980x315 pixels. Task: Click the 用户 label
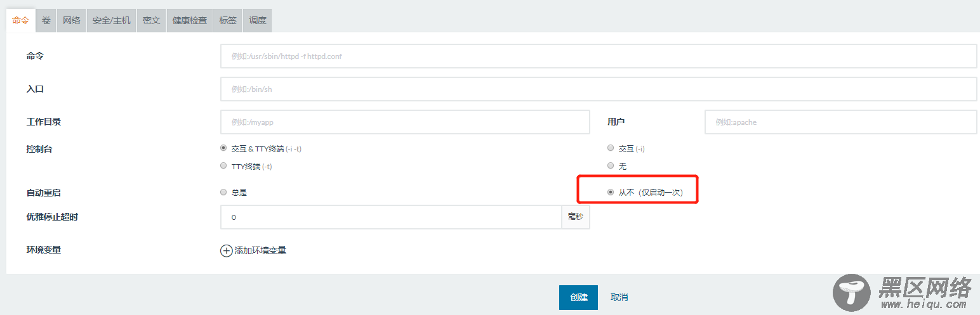616,122
